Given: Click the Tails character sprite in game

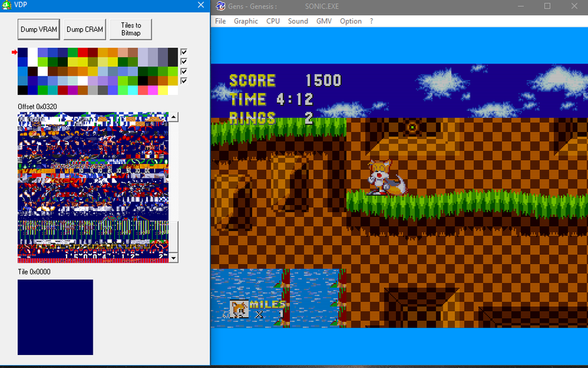Looking at the screenshot, I should tap(386, 177).
